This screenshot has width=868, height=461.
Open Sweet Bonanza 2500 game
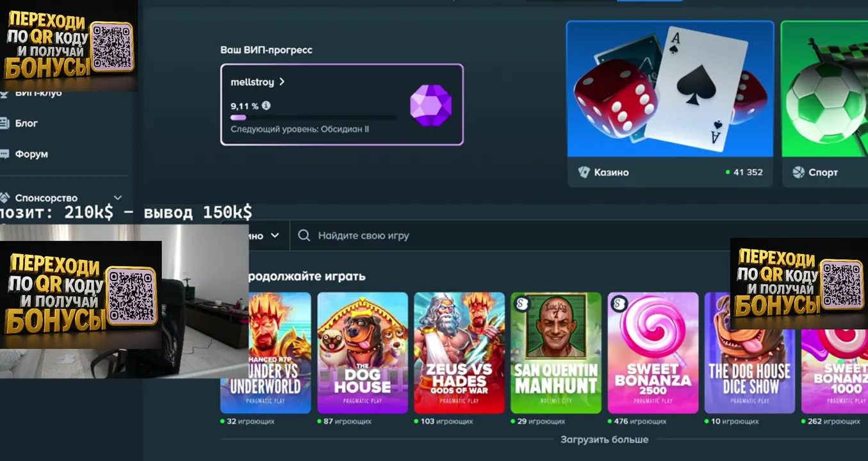[653, 353]
